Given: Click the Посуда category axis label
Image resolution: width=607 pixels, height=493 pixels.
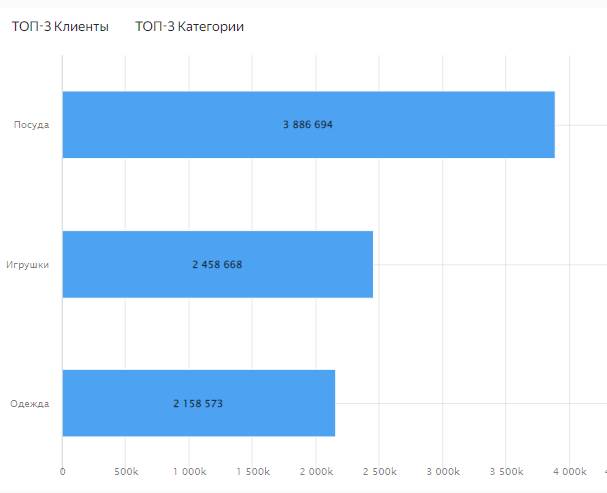Looking at the screenshot, I should click(x=32, y=125).
